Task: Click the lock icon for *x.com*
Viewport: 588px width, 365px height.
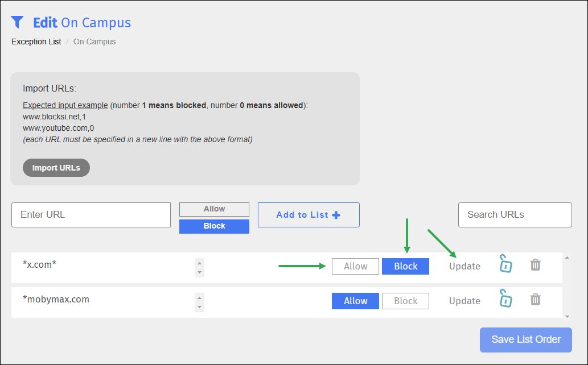Action: tap(505, 264)
